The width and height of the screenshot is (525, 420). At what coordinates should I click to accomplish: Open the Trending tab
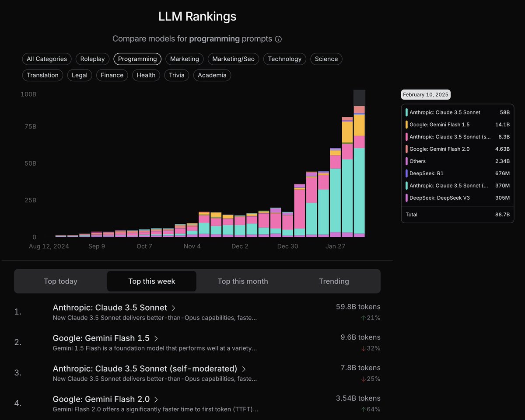tap(334, 281)
